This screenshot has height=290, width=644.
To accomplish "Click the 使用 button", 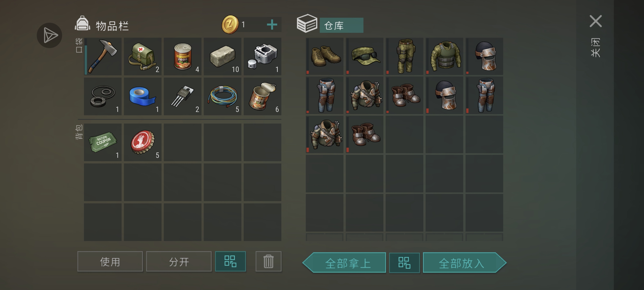I will pos(110,261).
